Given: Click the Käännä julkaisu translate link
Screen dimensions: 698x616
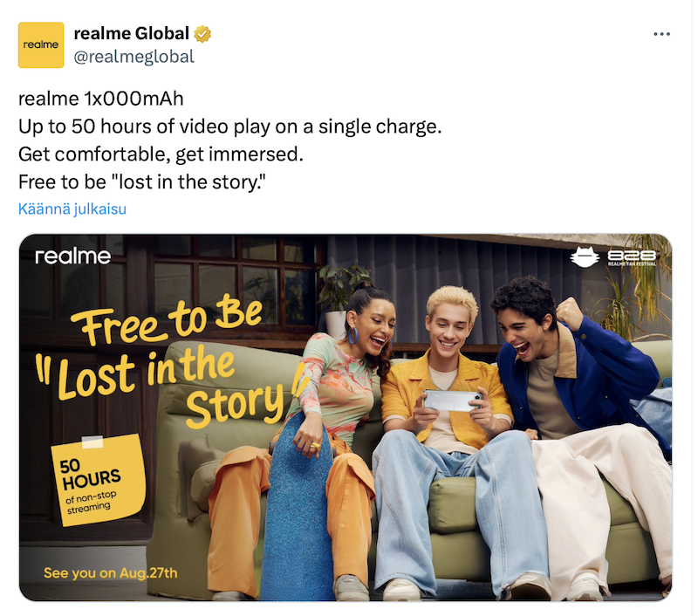Looking at the screenshot, I should pos(72,209).
